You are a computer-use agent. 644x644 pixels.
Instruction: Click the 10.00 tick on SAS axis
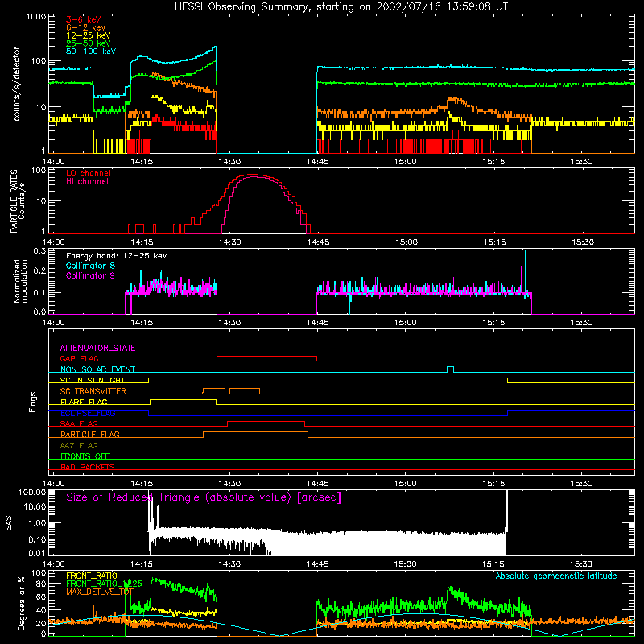(35, 506)
